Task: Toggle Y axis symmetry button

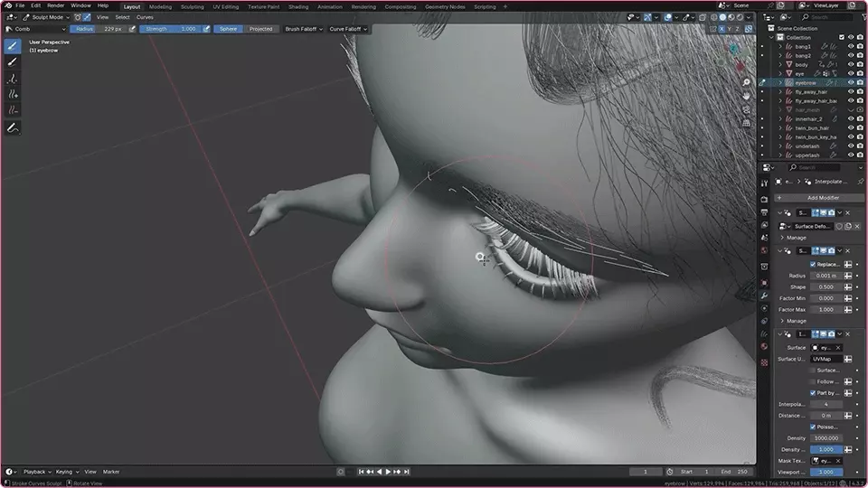Action: (730, 29)
